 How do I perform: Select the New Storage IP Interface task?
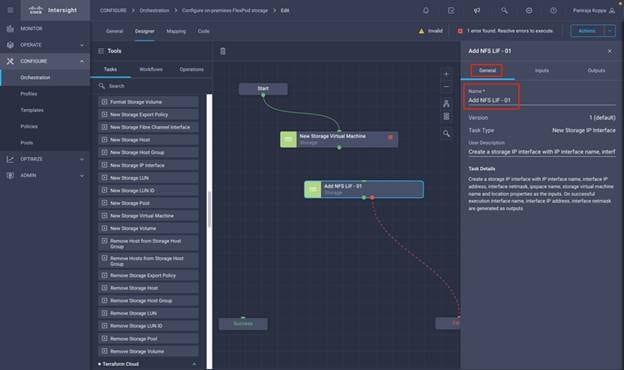point(148,165)
